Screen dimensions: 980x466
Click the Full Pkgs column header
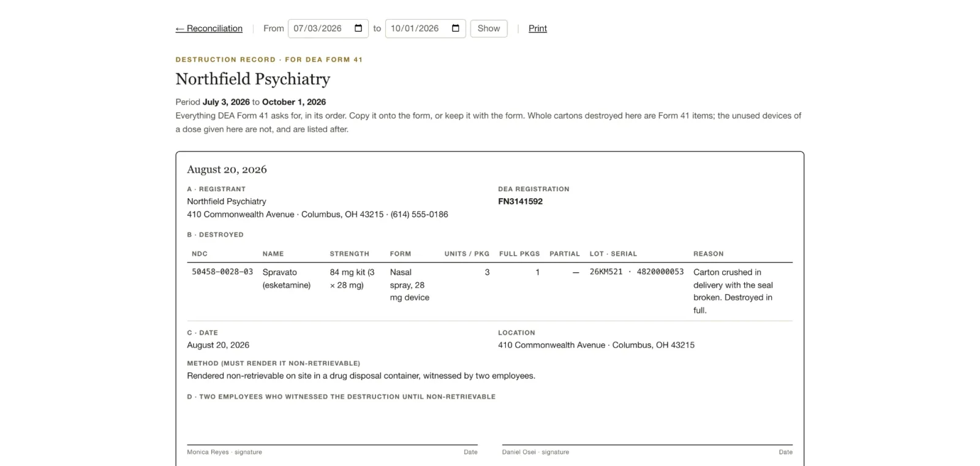(x=519, y=254)
